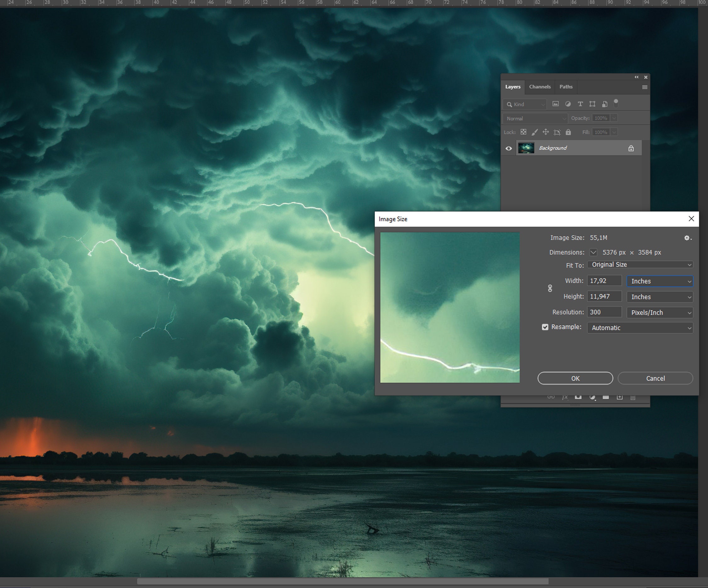Open the Fit To dropdown
This screenshot has width=708, height=588.
click(x=639, y=264)
